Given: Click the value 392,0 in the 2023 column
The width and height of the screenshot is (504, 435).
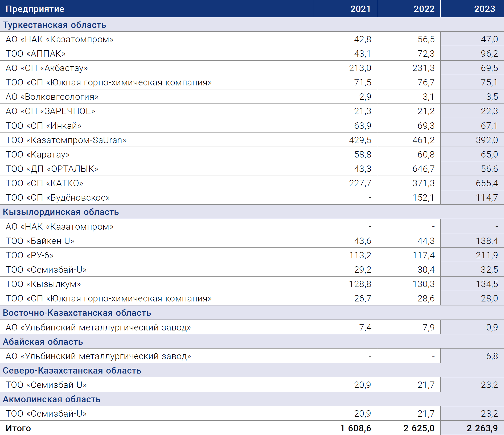Looking at the screenshot, I should click(x=487, y=140).
